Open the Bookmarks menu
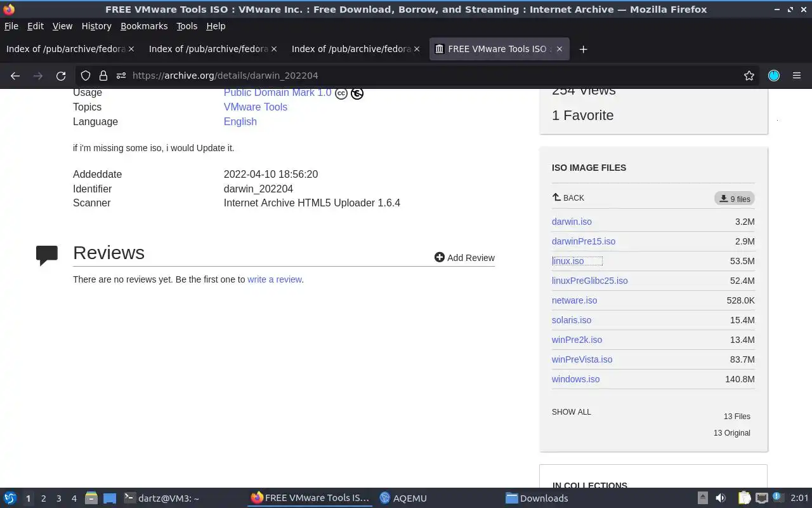This screenshot has width=812, height=508. [144, 26]
